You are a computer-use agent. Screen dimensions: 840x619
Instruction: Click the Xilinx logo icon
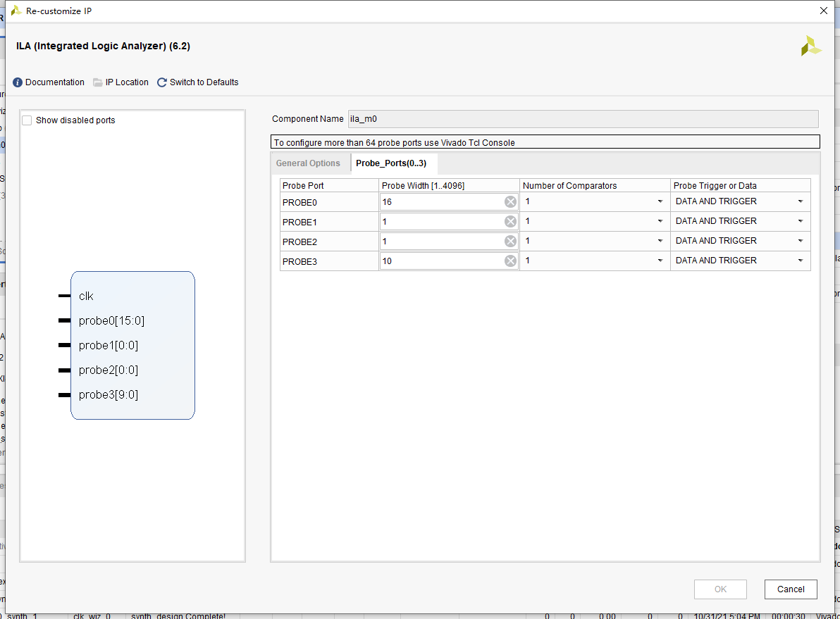811,46
